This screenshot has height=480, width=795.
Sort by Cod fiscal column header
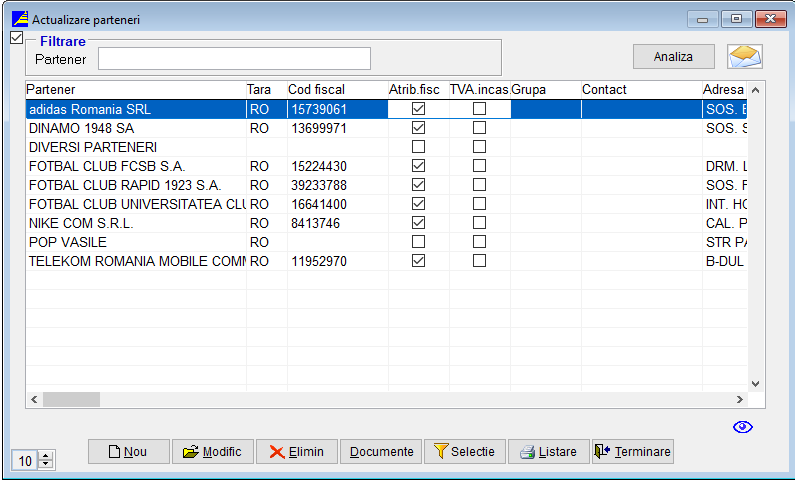pyautogui.click(x=335, y=90)
